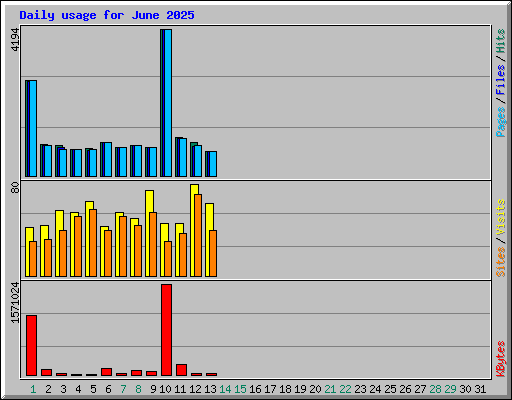The height and width of the screenshot is (400, 512).
Task: Click day label 17 on the x-axis
Action: (x=270, y=389)
